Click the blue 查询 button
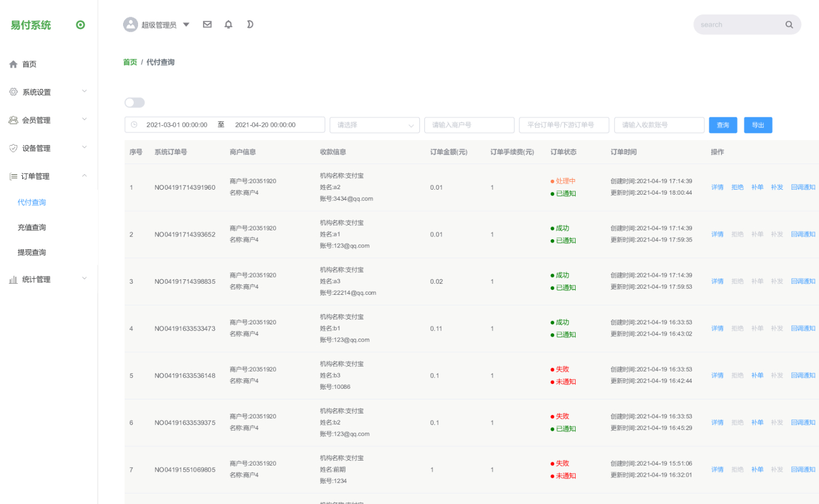Screen dimensions: 819x504 pos(723,125)
